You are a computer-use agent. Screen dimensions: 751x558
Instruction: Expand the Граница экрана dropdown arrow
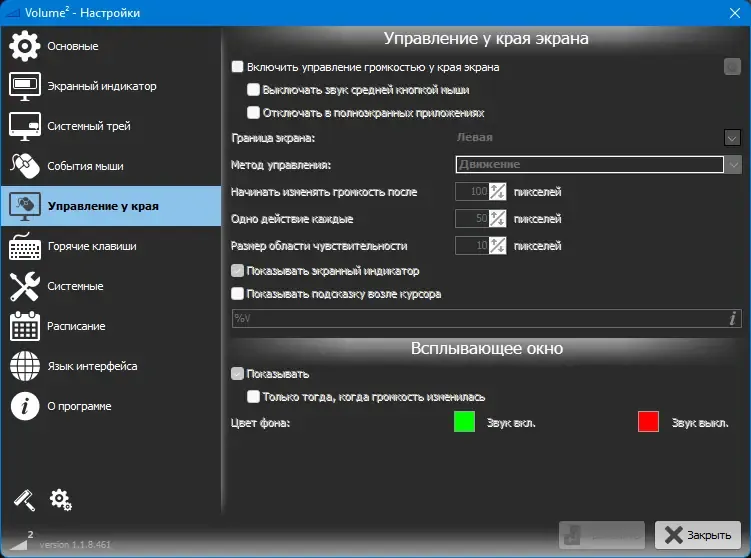click(732, 138)
